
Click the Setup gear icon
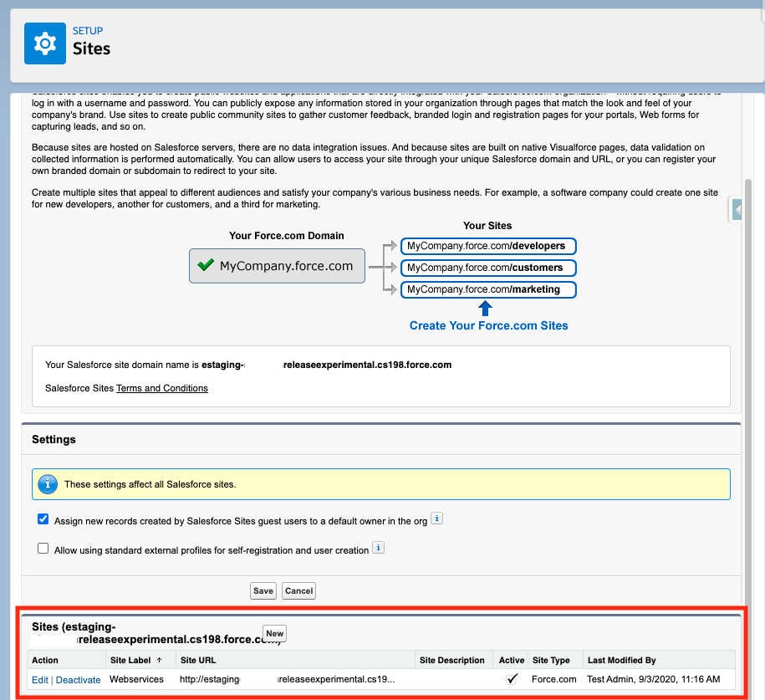click(x=44, y=43)
